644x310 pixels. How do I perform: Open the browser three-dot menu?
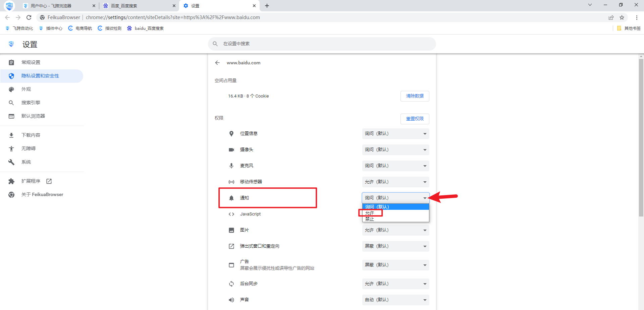click(x=637, y=17)
